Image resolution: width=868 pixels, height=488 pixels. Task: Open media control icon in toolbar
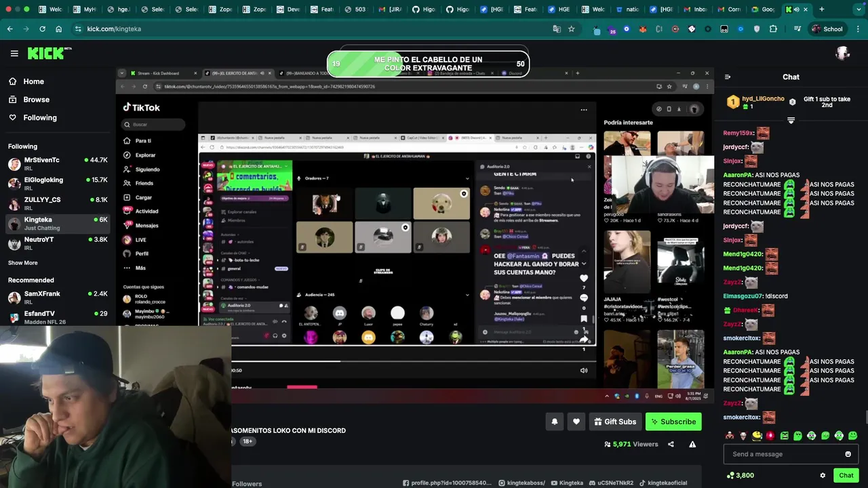798,29
